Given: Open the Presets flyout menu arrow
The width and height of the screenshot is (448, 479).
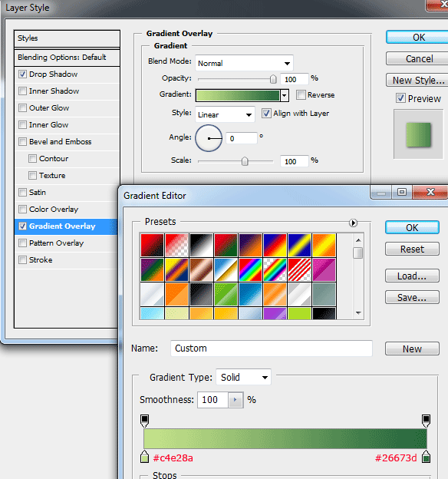Looking at the screenshot, I should click(x=353, y=223).
